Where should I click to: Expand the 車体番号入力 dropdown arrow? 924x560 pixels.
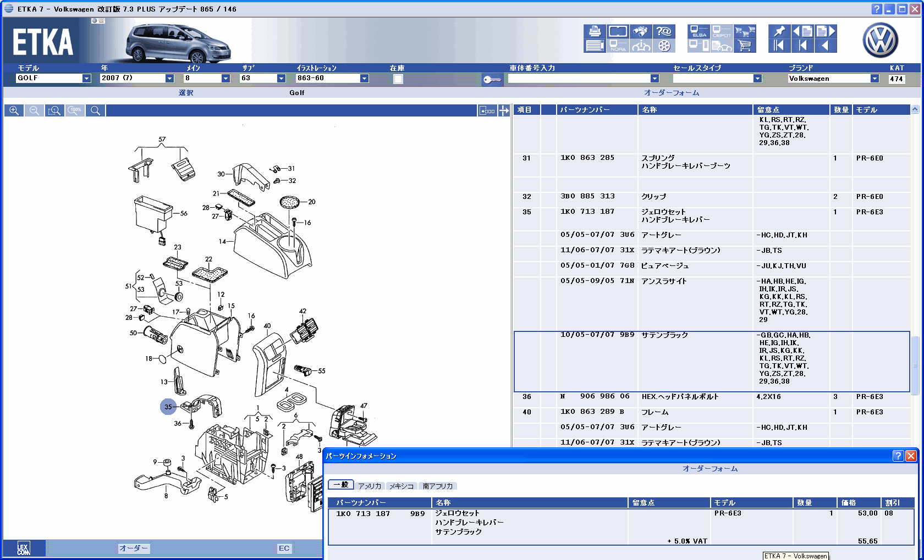(x=654, y=79)
